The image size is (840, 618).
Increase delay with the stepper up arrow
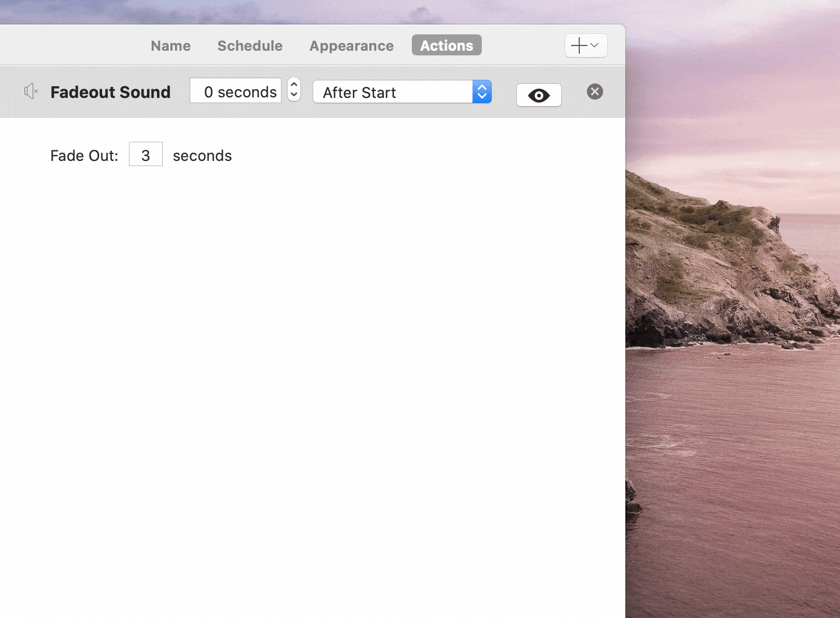point(294,85)
